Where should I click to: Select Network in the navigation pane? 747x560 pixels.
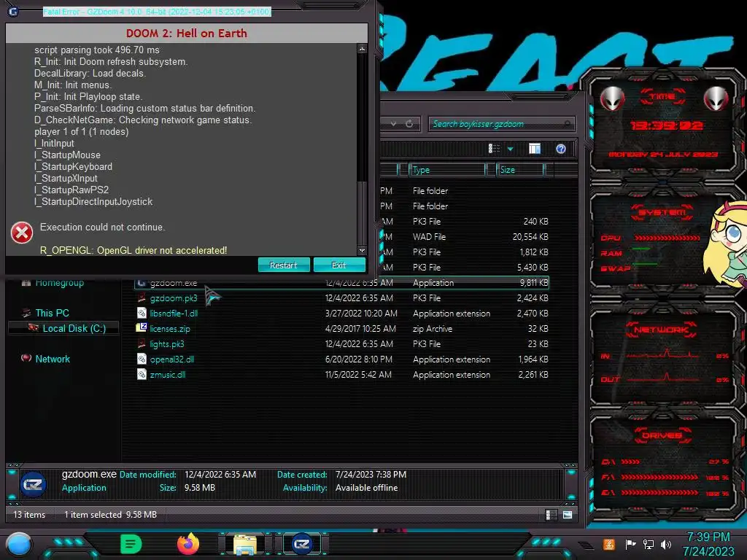point(53,359)
